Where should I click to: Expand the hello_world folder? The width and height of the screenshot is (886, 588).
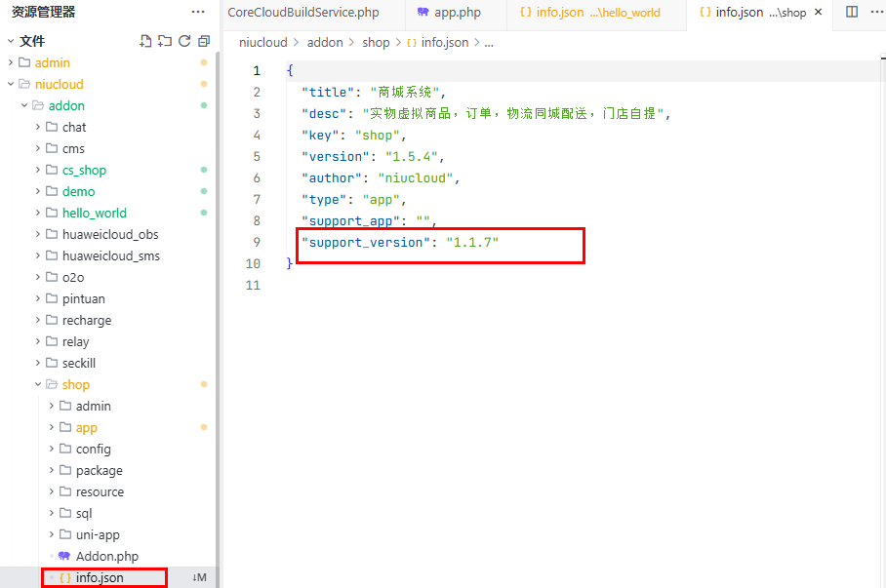pos(94,213)
